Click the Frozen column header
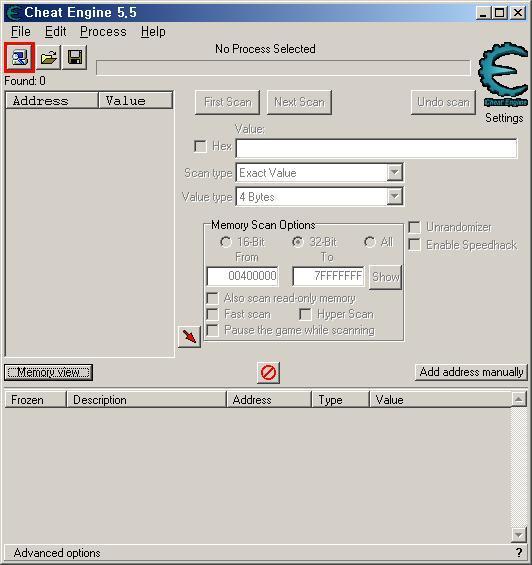Viewport: 532px width, 565px height. tap(36, 400)
